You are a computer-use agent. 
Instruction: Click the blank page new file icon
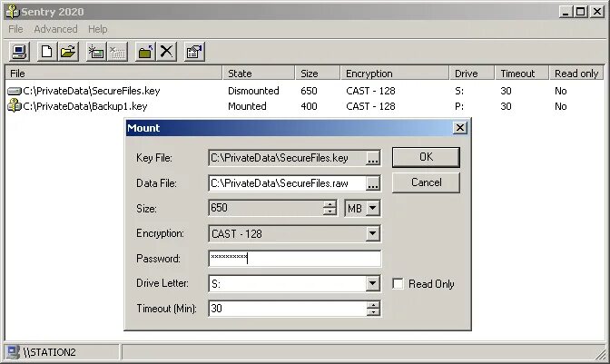(x=47, y=52)
